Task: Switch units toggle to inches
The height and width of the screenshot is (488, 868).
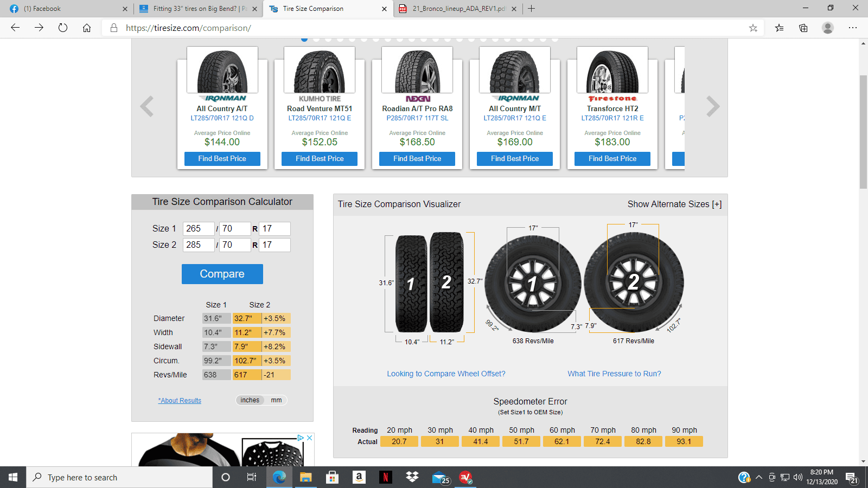Action: pos(250,400)
